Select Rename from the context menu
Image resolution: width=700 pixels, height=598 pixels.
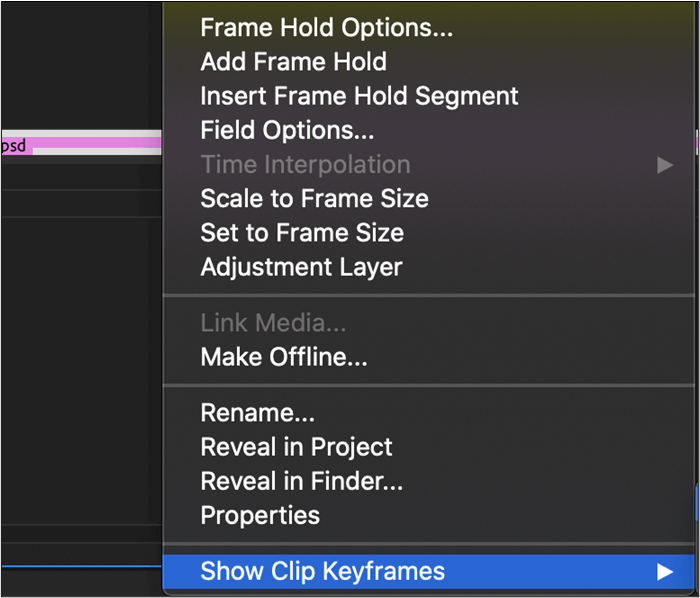point(257,413)
